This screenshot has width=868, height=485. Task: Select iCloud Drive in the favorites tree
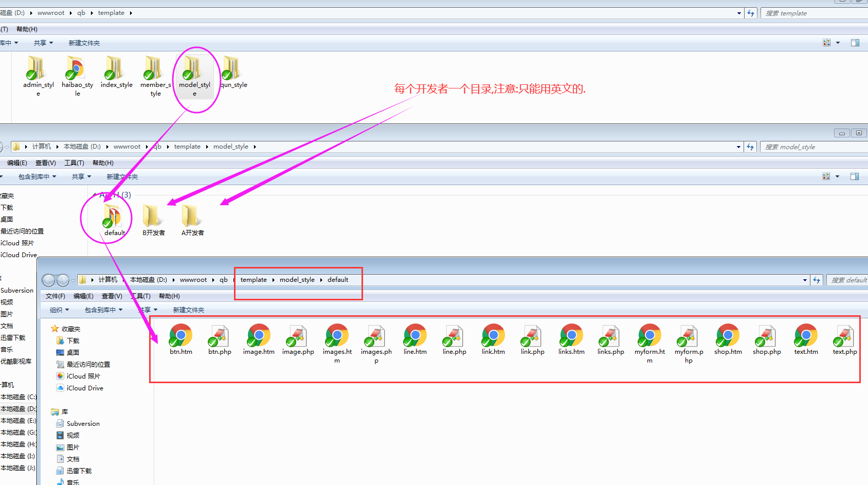point(85,388)
